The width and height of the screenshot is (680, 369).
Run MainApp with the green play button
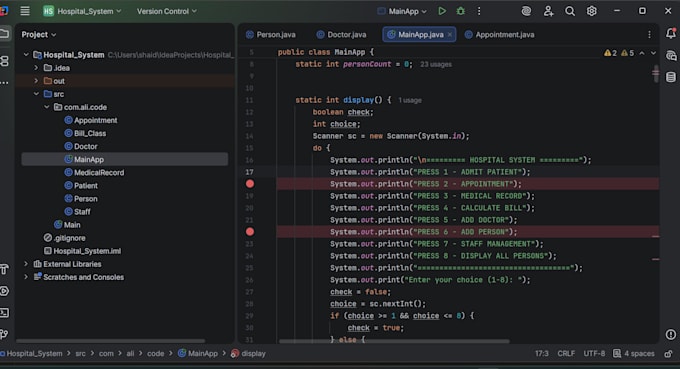[441, 11]
